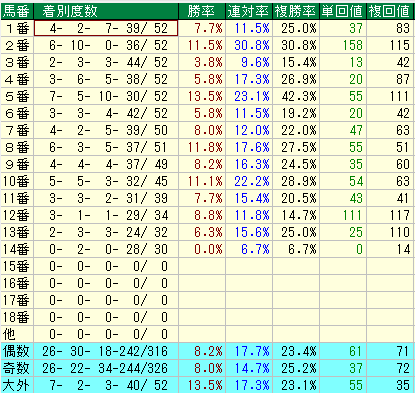Click 連対率 16.3% in 9番 row
Image resolution: width=415 pixels, height=393 pixels.
pos(249,164)
